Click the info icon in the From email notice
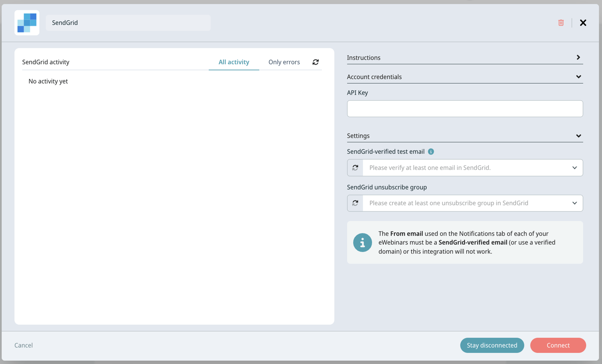This screenshot has height=364, width=602. (362, 242)
